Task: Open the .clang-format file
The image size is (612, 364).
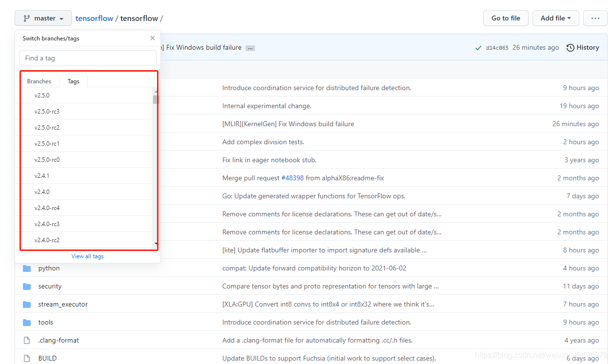Action: pyautogui.click(x=59, y=340)
